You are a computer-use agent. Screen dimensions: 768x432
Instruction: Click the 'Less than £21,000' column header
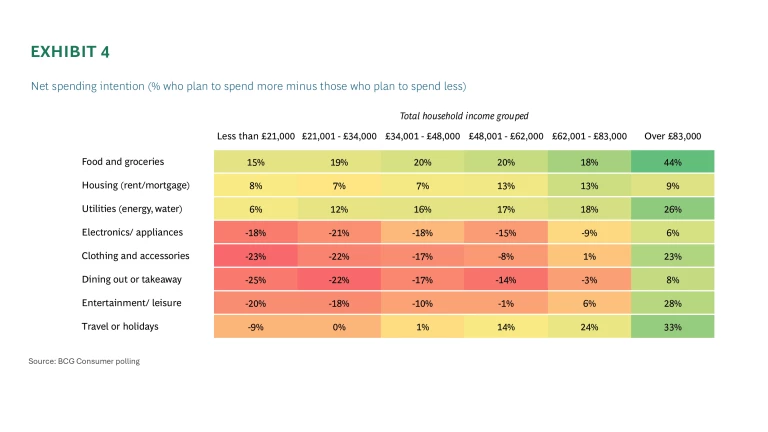(x=256, y=136)
